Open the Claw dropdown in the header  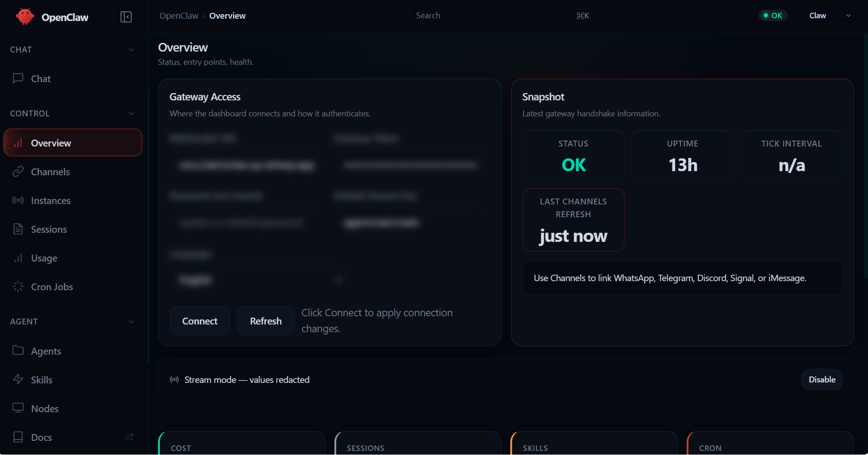[829, 15]
